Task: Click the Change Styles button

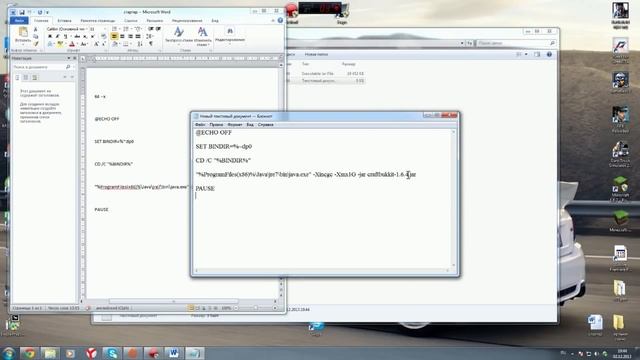Action: tap(202, 35)
